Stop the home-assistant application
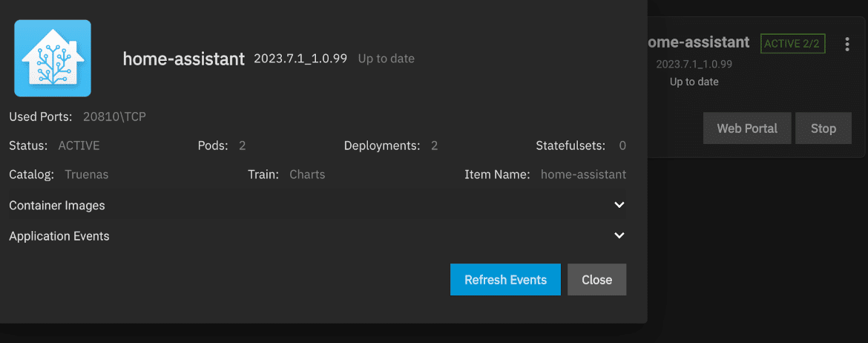 point(823,128)
